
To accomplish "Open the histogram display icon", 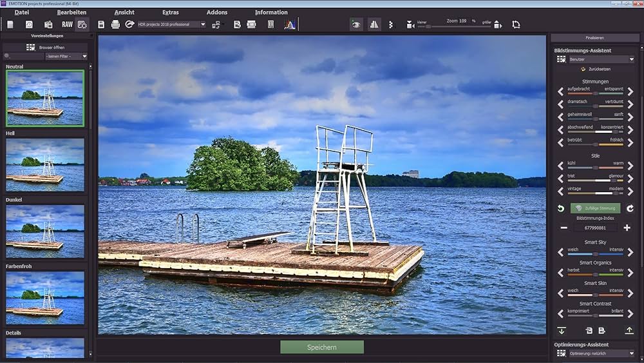I will pyautogui.click(x=290, y=25).
